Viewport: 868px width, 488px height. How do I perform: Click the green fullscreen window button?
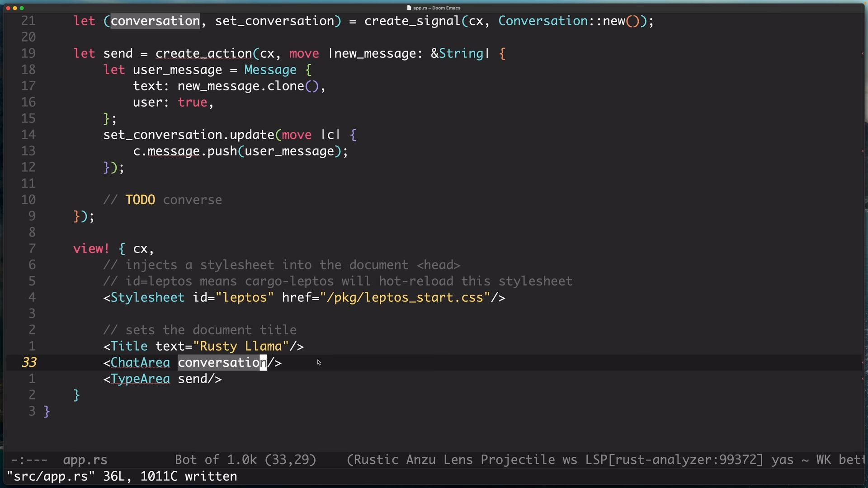pyautogui.click(x=22, y=8)
